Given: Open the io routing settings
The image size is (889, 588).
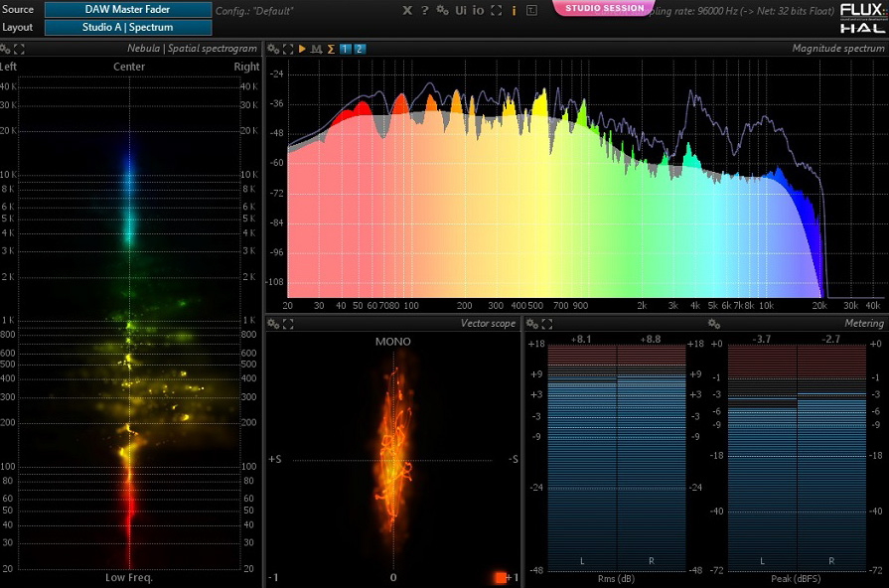Looking at the screenshot, I should (x=478, y=10).
